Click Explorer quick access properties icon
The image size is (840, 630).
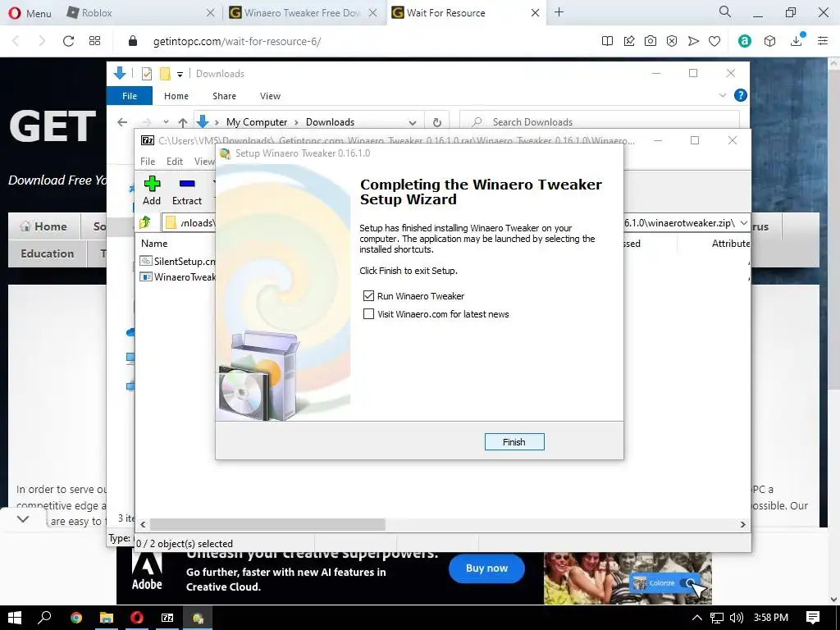146,74
